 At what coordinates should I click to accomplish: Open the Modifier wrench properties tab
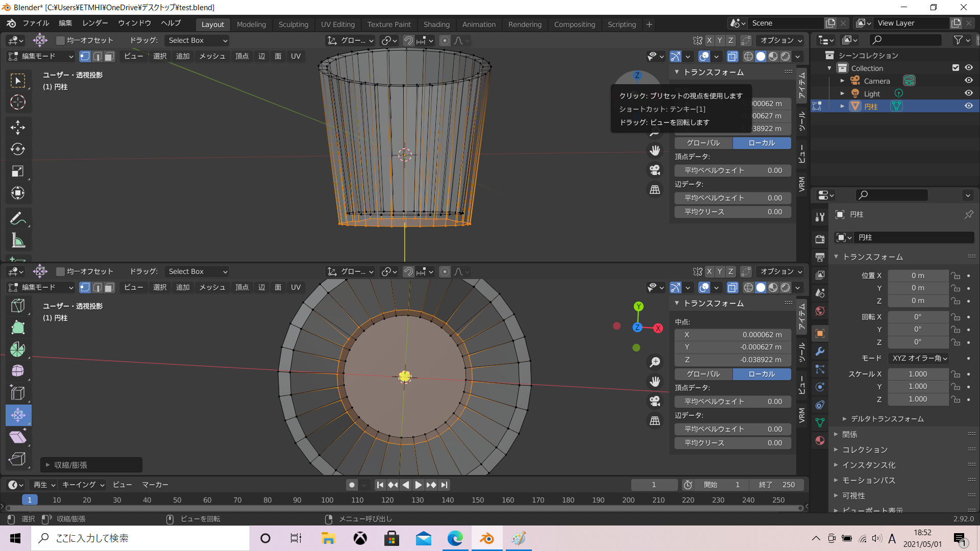click(820, 352)
